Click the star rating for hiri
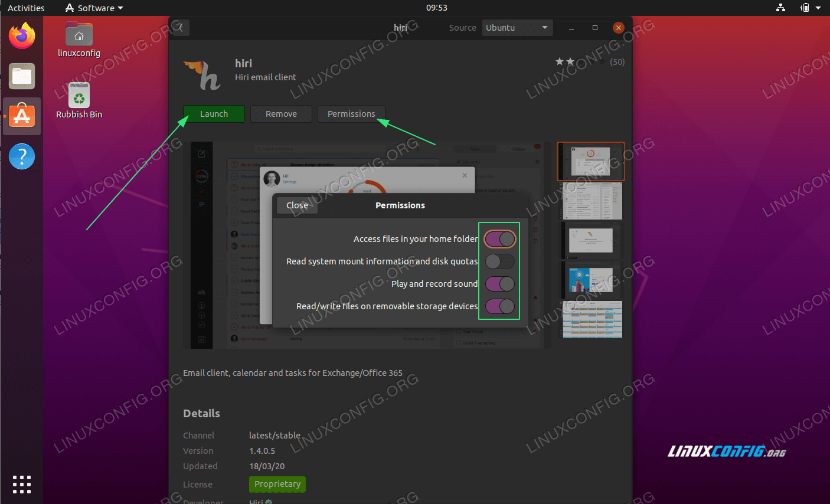This screenshot has height=504, width=830. [x=580, y=61]
